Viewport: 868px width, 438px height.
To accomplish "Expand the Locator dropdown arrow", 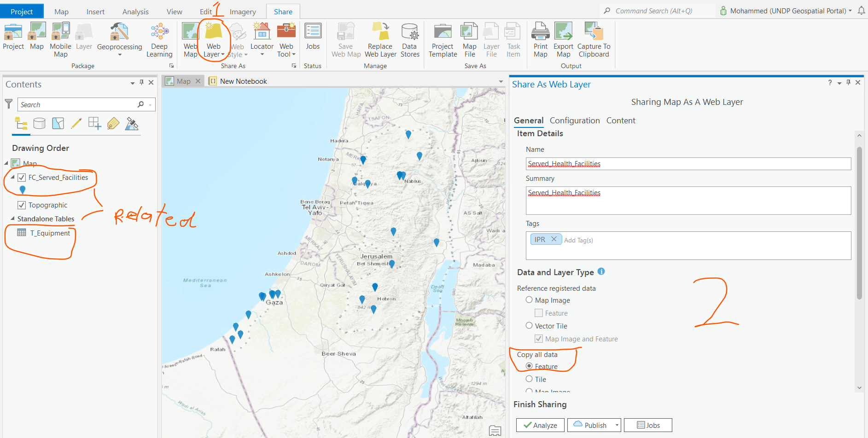I will pyautogui.click(x=262, y=54).
